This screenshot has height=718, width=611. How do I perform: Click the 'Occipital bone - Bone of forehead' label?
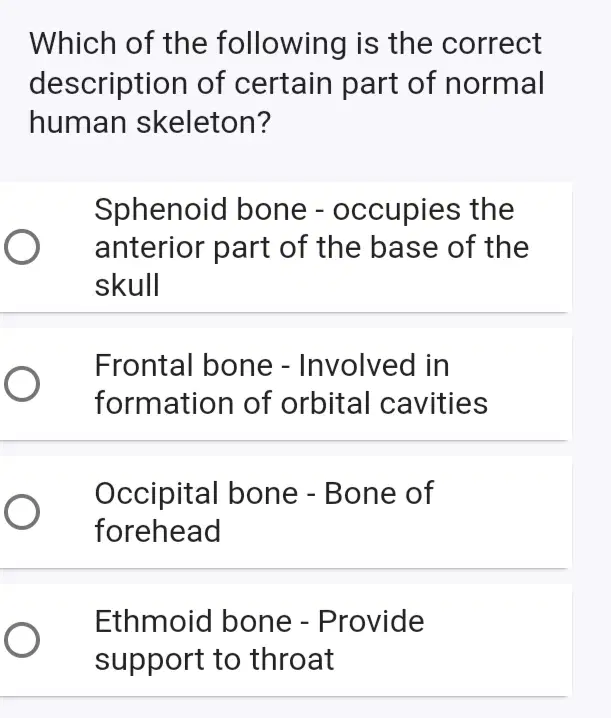pos(264,512)
